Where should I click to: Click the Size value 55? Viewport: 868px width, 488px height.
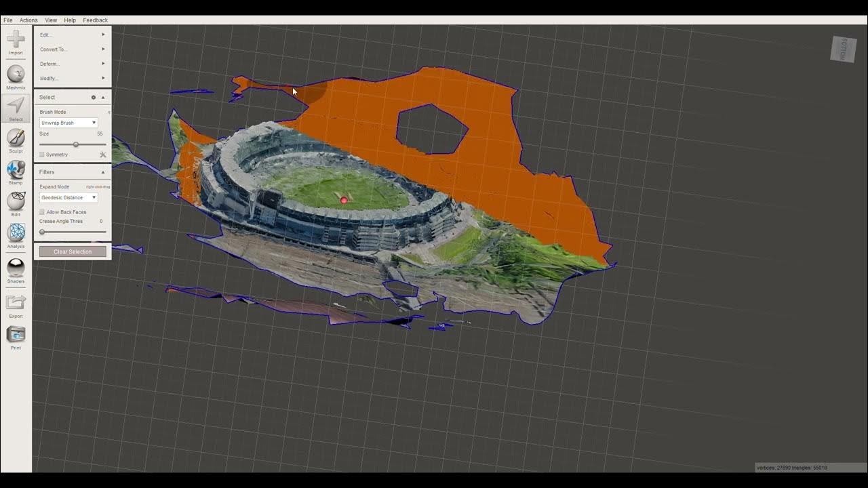[x=100, y=134]
